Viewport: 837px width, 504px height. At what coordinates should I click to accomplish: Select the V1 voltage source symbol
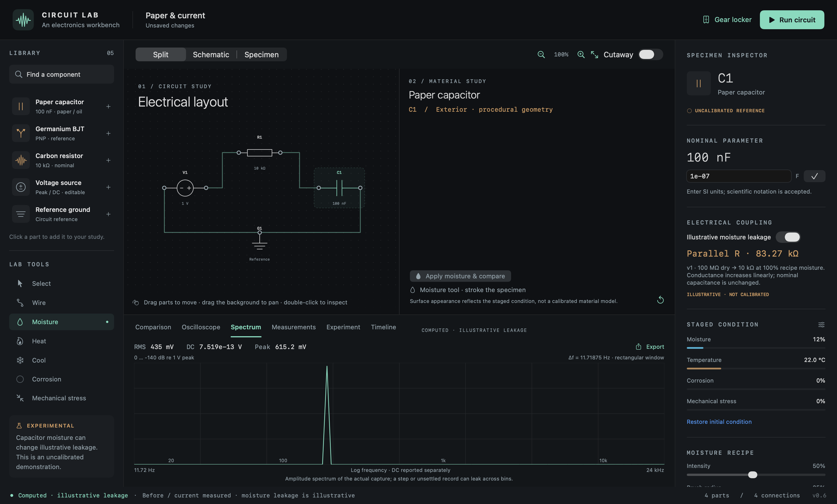[x=185, y=188]
